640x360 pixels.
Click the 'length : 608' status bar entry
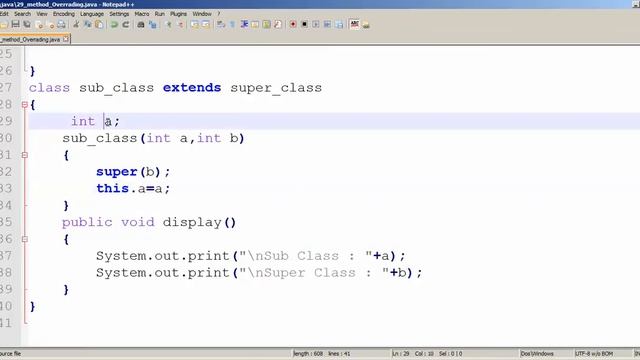coord(308,353)
